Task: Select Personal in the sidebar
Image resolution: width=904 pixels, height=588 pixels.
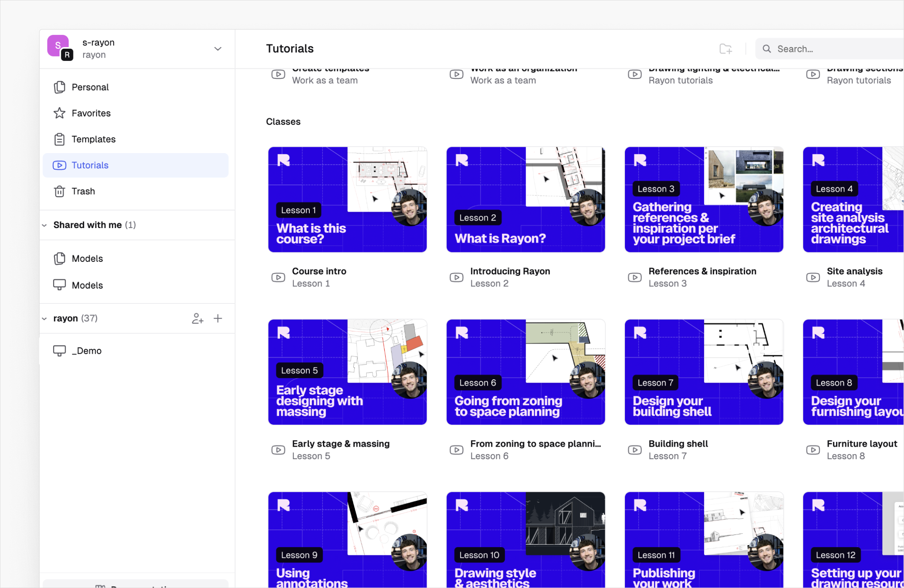Action: (90, 87)
